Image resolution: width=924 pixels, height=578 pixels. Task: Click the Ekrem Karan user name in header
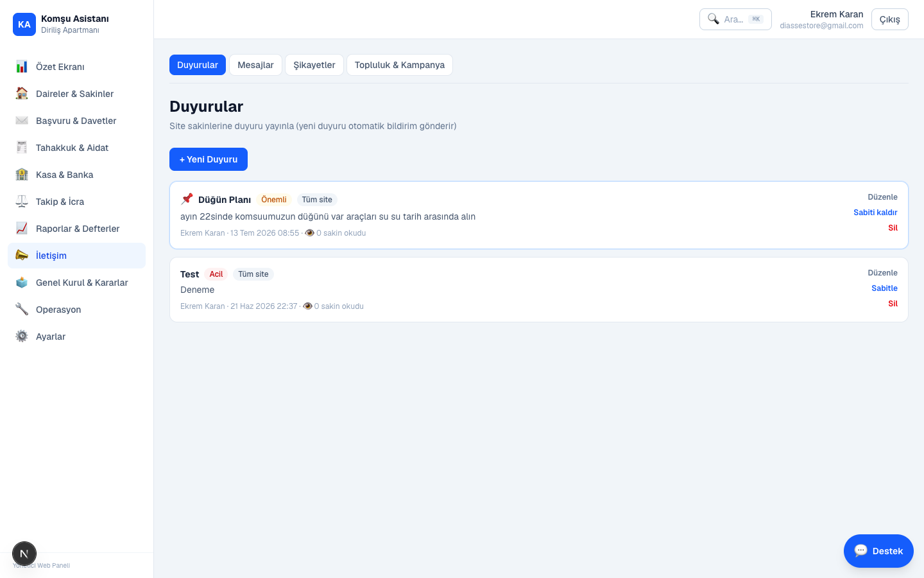point(837,14)
